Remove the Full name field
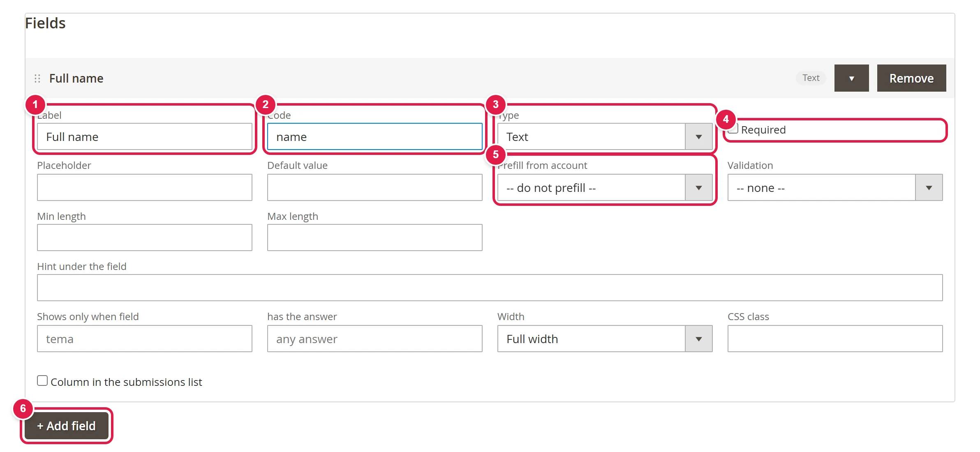 point(911,78)
